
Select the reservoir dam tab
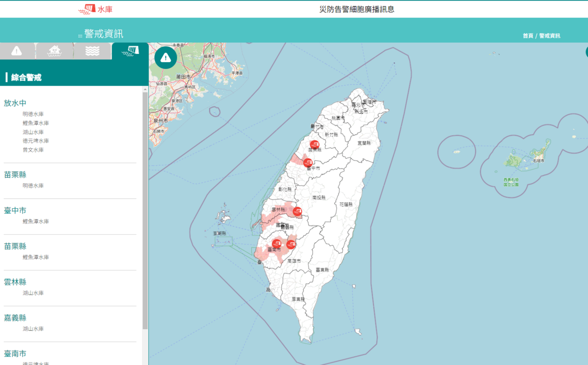pyautogui.click(x=130, y=51)
